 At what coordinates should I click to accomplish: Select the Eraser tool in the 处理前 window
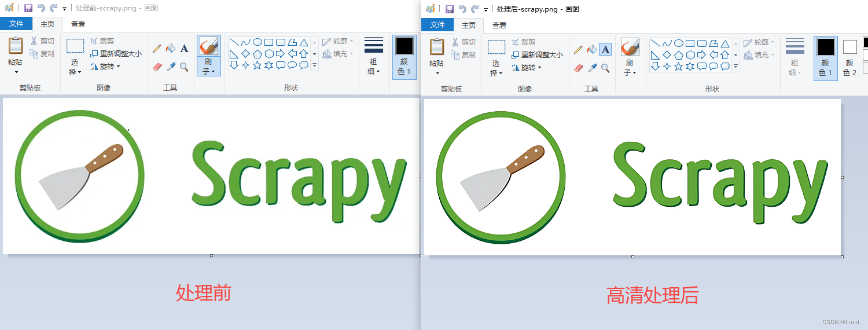point(157,67)
